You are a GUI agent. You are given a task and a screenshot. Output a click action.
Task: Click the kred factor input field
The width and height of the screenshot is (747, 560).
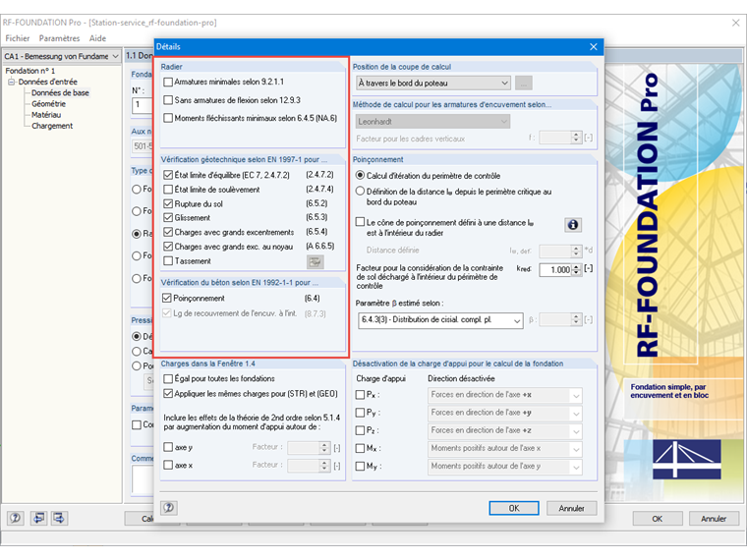coord(555,270)
